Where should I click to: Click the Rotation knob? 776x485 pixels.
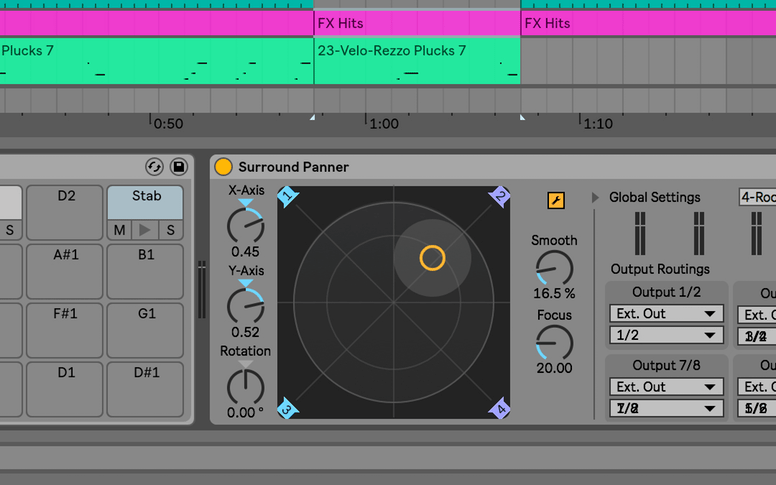pos(245,387)
